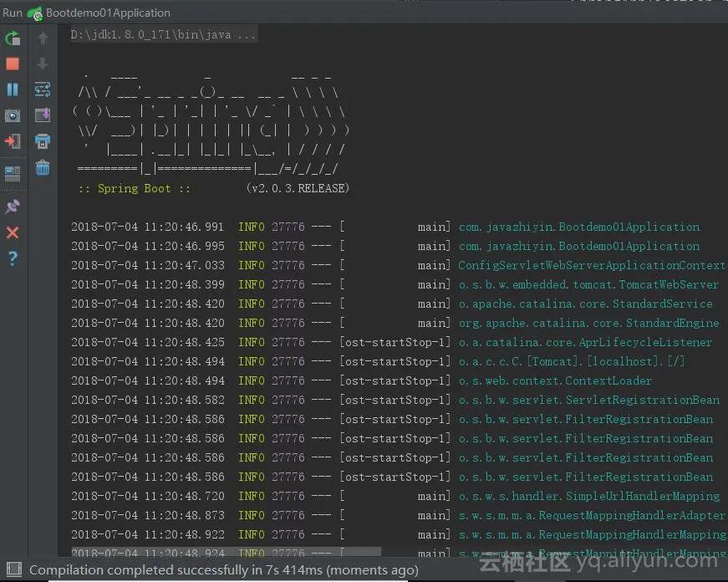Viewport: 728px width, 582px height.
Task: Open the restore layout icon
Action: pos(13,174)
